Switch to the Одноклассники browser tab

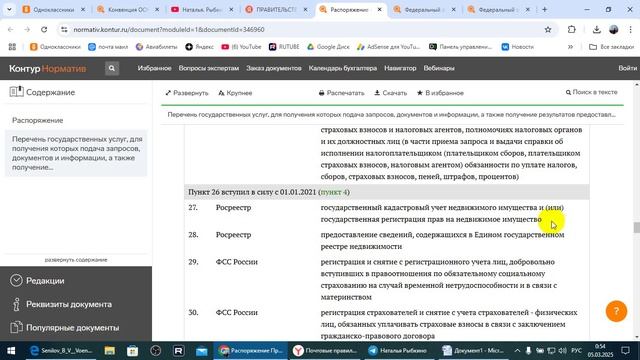pos(53,9)
